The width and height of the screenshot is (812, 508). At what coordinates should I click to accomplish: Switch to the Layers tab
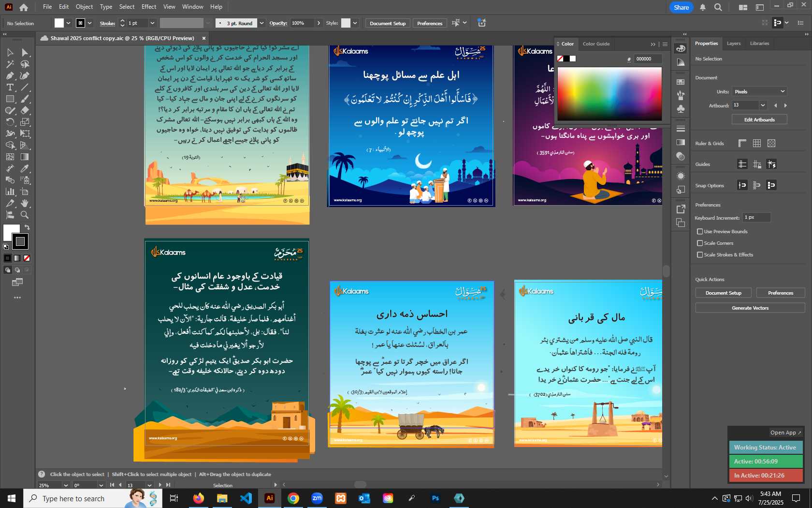(733, 44)
